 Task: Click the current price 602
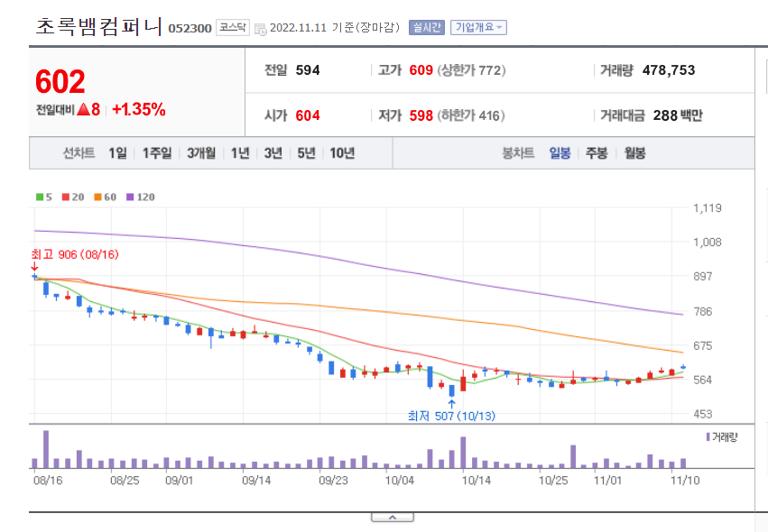[x=60, y=81]
